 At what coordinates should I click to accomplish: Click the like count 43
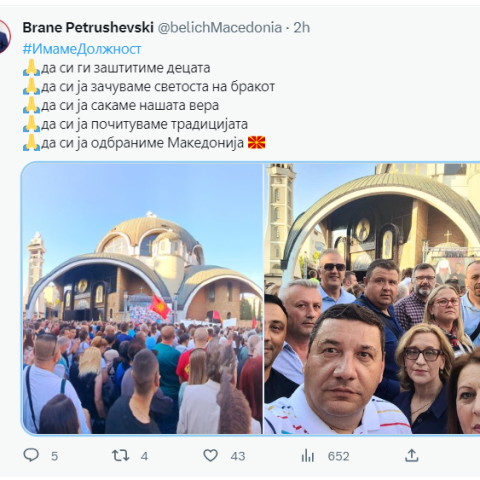(x=238, y=456)
